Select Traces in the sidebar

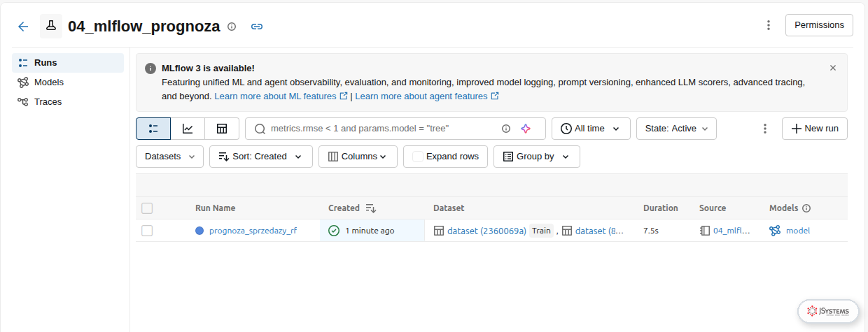click(68, 102)
